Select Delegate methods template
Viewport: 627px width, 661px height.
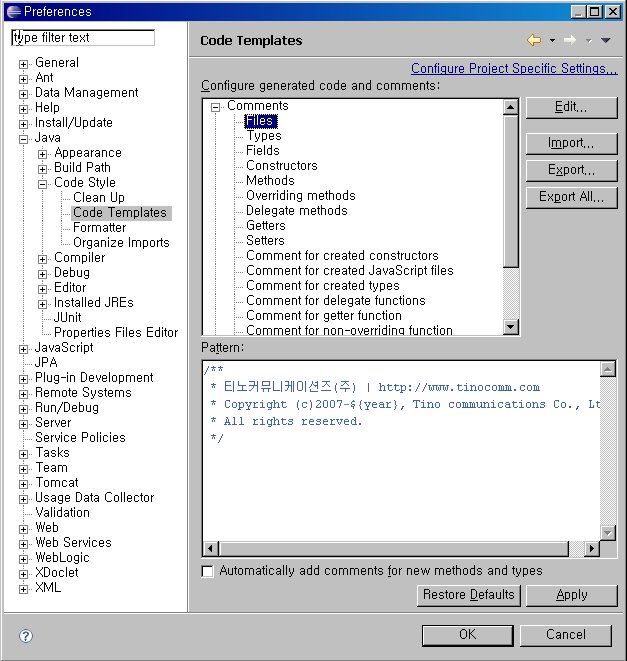click(296, 210)
